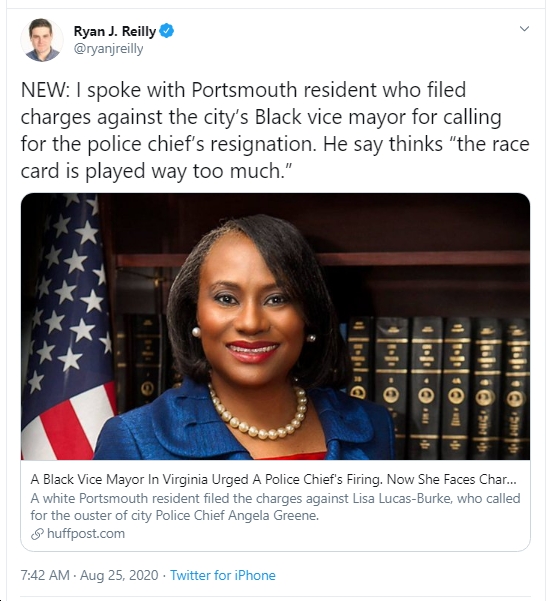Open the "A Black Vice Mayor In Virginia" headline
This screenshot has width=547, height=601.
click(273, 479)
